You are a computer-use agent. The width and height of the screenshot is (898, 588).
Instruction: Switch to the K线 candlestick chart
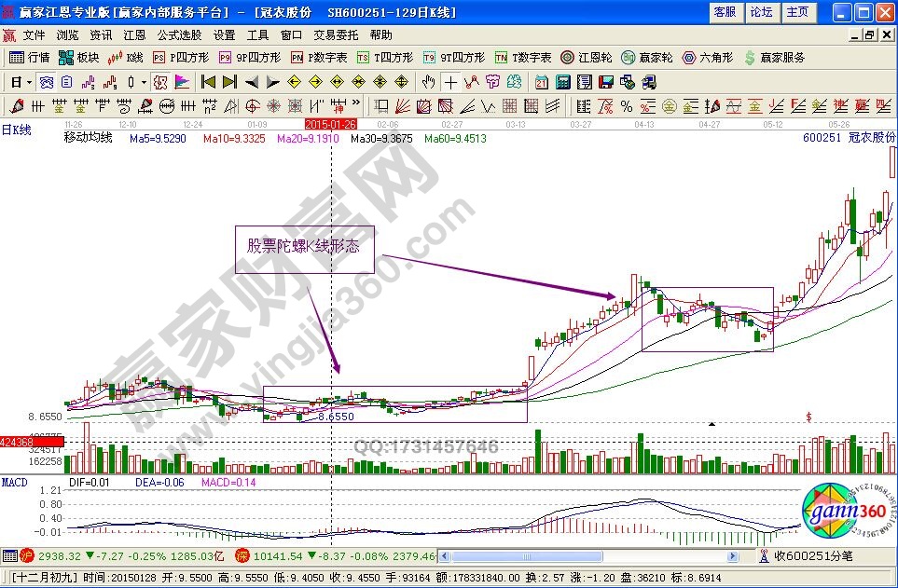[127, 57]
